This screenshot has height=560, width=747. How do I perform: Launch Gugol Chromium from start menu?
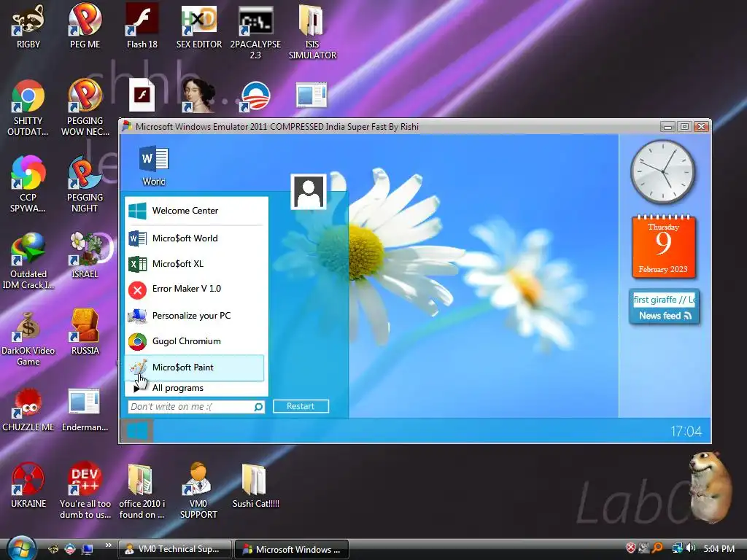(x=194, y=341)
